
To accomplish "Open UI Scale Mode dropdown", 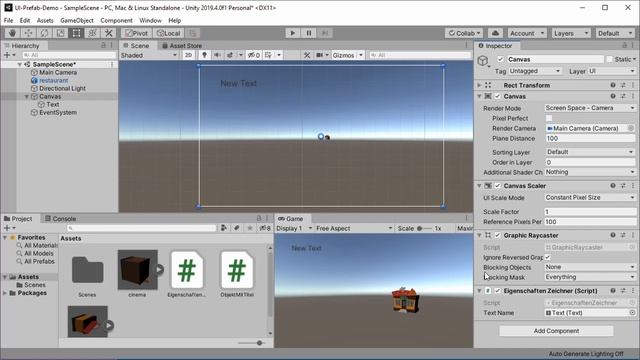I will [x=590, y=198].
